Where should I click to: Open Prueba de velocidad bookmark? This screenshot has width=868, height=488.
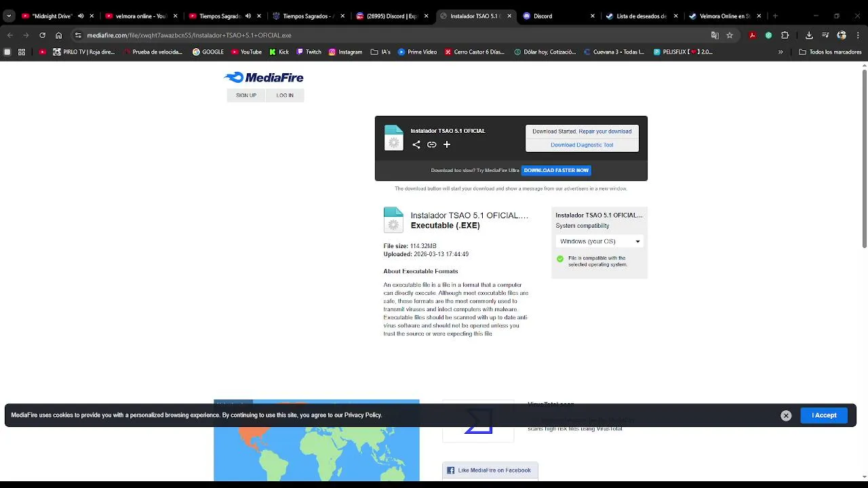click(153, 52)
